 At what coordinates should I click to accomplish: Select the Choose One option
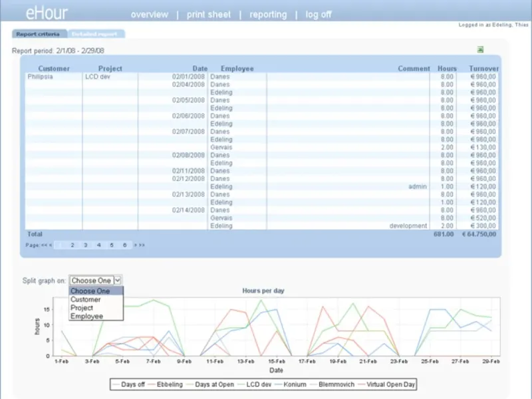point(90,291)
